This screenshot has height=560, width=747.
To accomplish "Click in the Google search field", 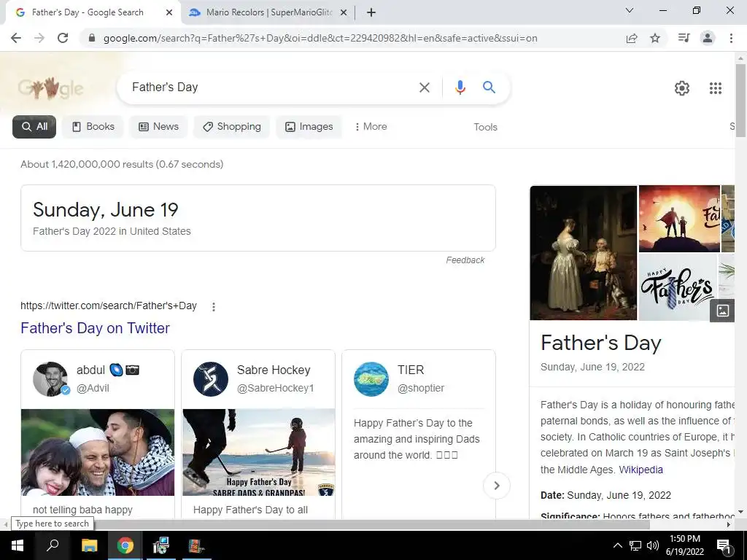I will 271,87.
